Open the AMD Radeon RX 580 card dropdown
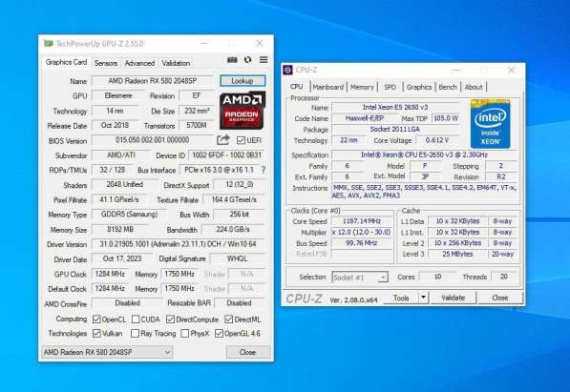Screen dimensions: 570x392 click(x=107, y=352)
